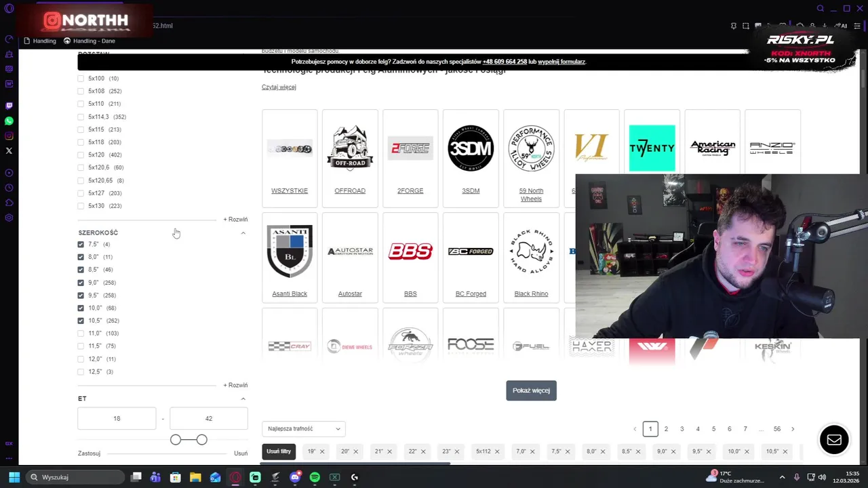Collapse the ET filter section chevron
This screenshot has height=488, width=868.
(x=243, y=399)
